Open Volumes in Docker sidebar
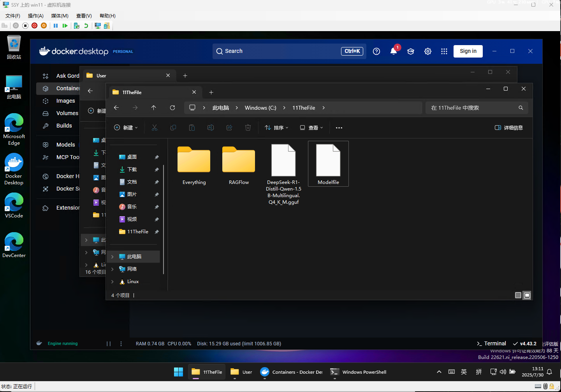This screenshot has width=561, height=392. (67, 113)
